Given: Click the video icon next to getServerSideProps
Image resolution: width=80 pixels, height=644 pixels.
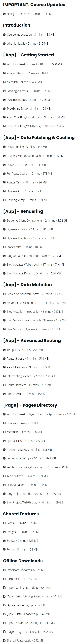Looking at the screenshot, I should pyautogui.click(x=4, y=458).
